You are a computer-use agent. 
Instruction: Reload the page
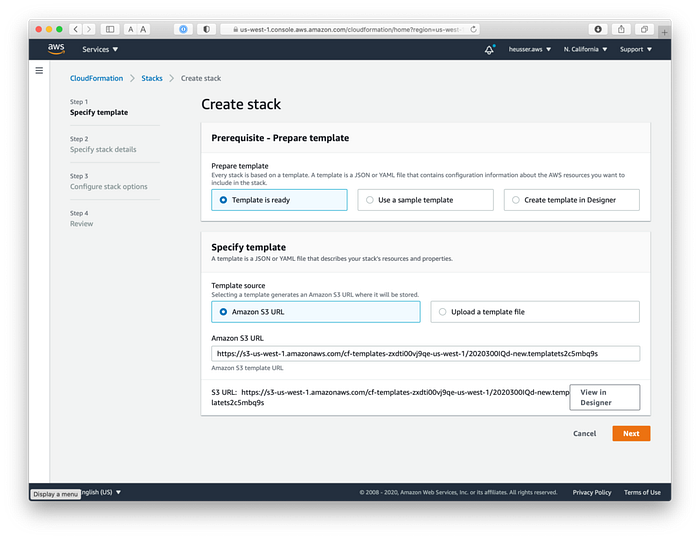pos(473,29)
